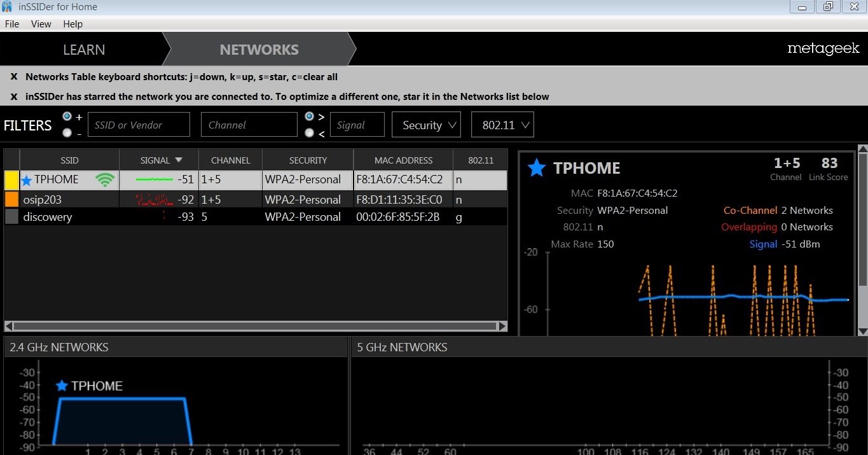Click the inSSIDer app icon in title bar
This screenshot has width=868, height=455.
(x=7, y=7)
